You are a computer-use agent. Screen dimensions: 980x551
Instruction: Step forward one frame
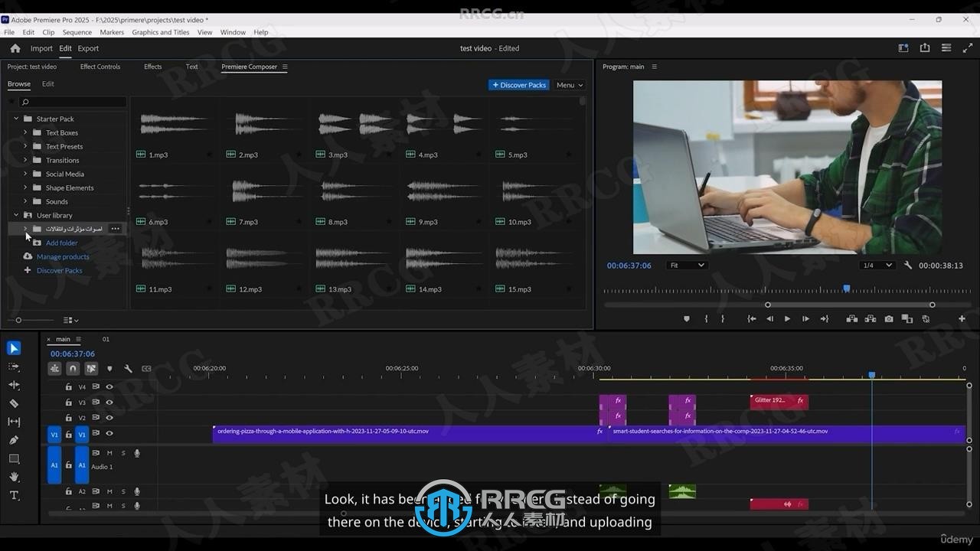[x=805, y=319]
